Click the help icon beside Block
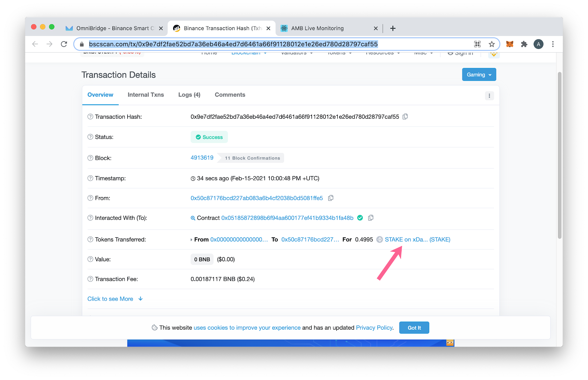This screenshot has height=380, width=588. tap(90, 158)
